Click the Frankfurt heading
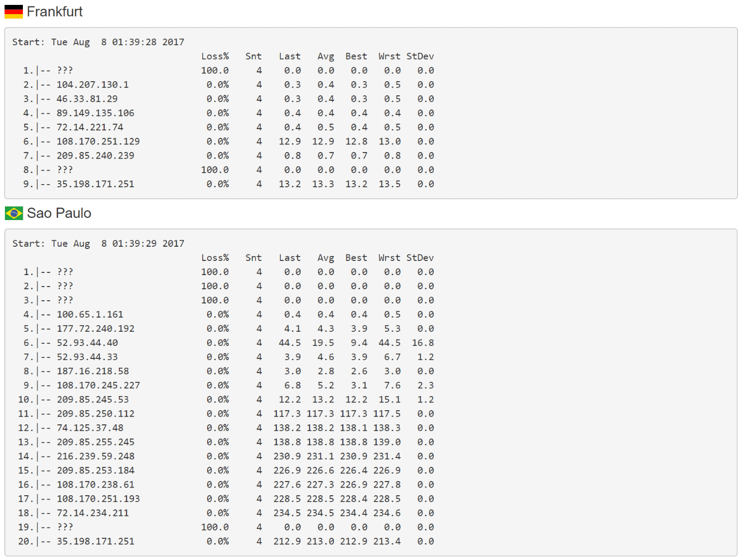The height and width of the screenshot is (560, 743). pyautogui.click(x=55, y=11)
